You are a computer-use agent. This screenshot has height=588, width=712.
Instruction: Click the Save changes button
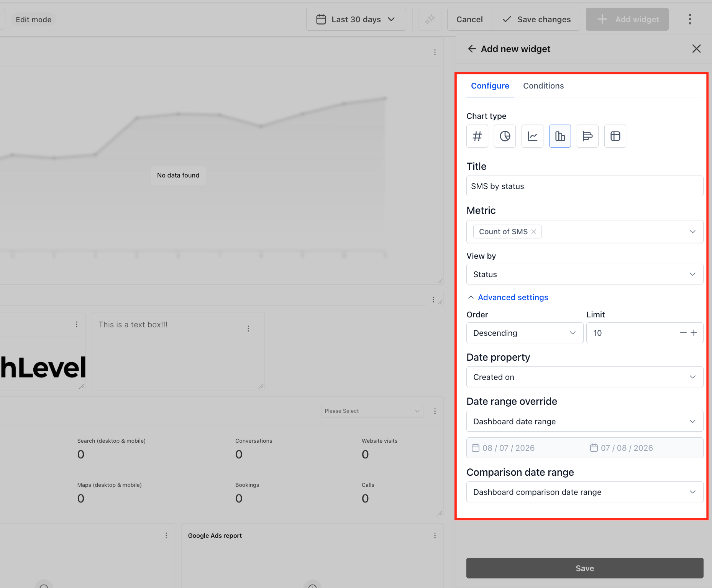(x=536, y=19)
